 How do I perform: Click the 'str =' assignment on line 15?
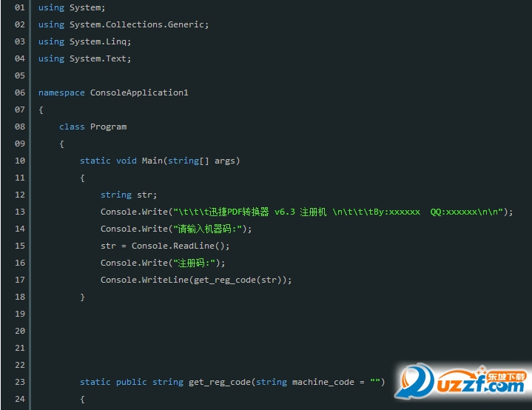coord(113,246)
